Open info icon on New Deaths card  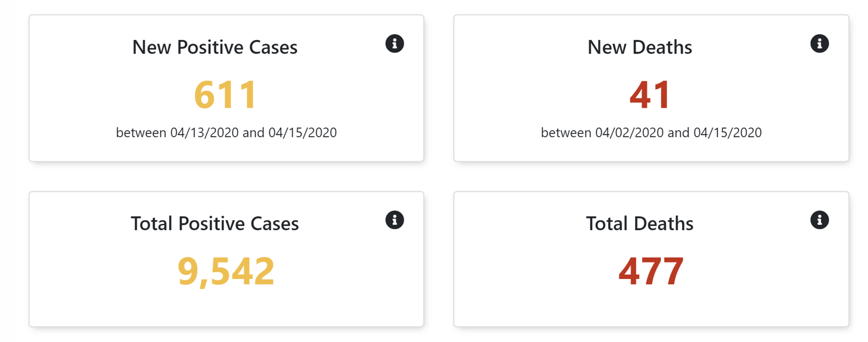820,44
